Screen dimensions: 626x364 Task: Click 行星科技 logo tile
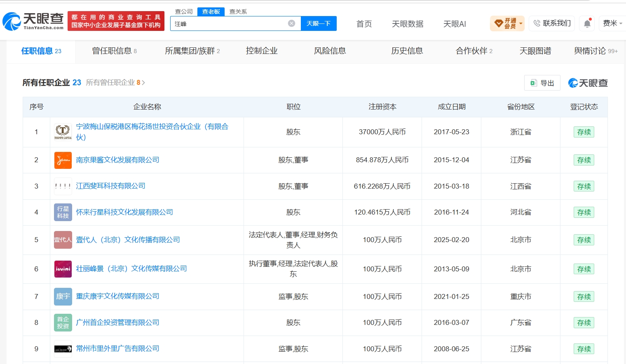tap(63, 212)
